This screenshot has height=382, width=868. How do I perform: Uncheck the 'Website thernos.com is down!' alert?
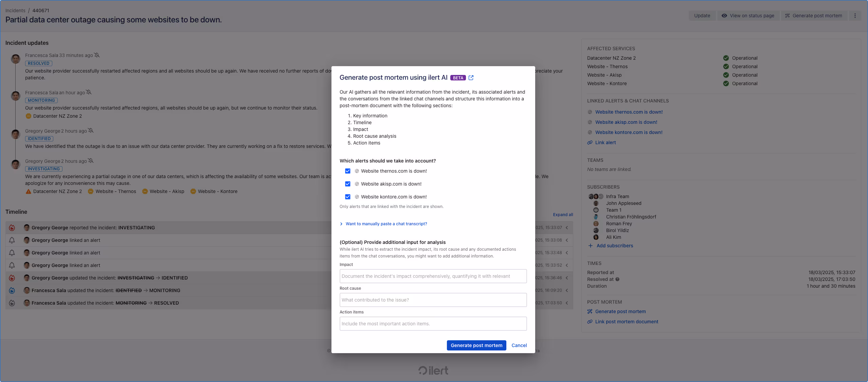point(347,171)
